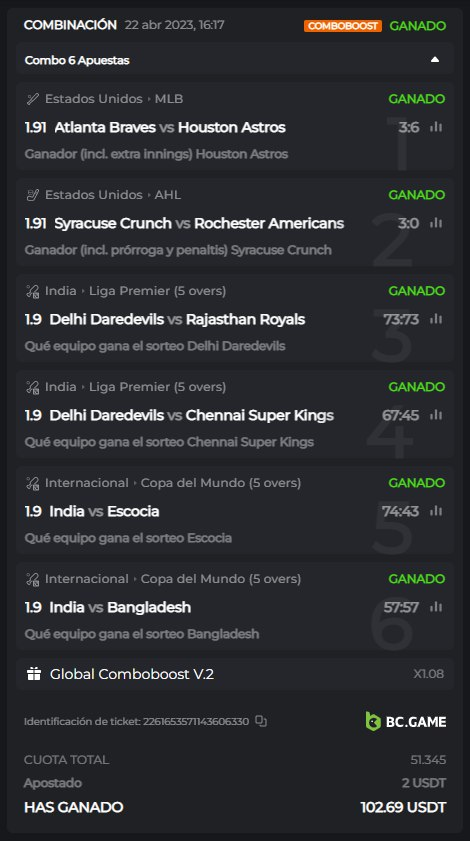Image resolution: width=470 pixels, height=841 pixels.
Task: Select the India vs Bangladesh match title
Action: (120, 607)
